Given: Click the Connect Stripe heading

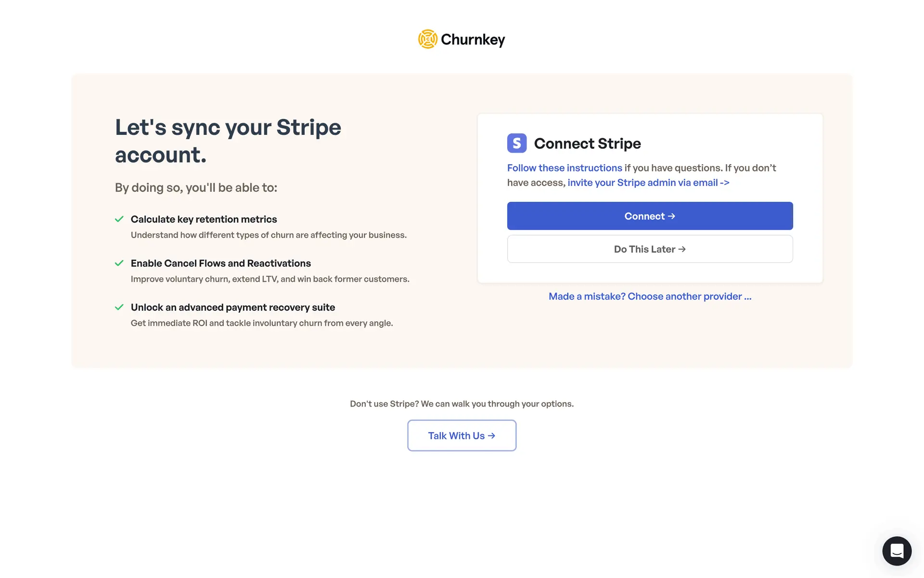Looking at the screenshot, I should tap(587, 144).
